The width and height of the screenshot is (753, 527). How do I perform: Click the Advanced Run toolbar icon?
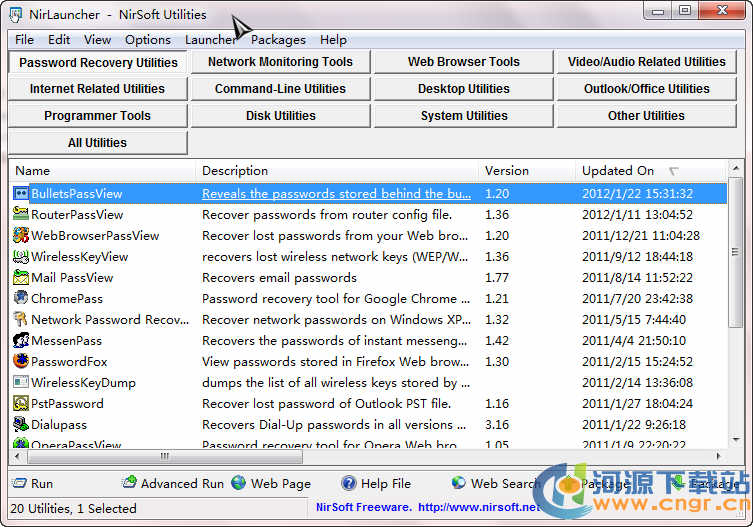click(x=129, y=483)
